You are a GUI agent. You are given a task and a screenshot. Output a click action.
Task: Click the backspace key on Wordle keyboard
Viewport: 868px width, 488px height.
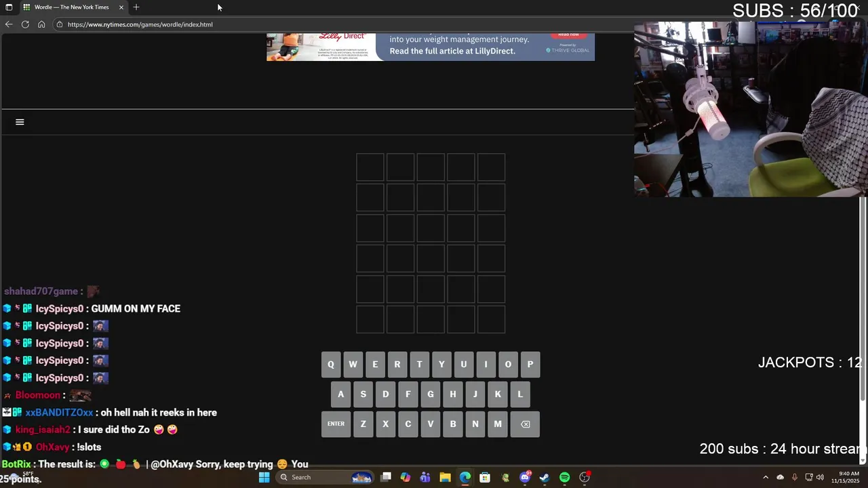(x=526, y=424)
